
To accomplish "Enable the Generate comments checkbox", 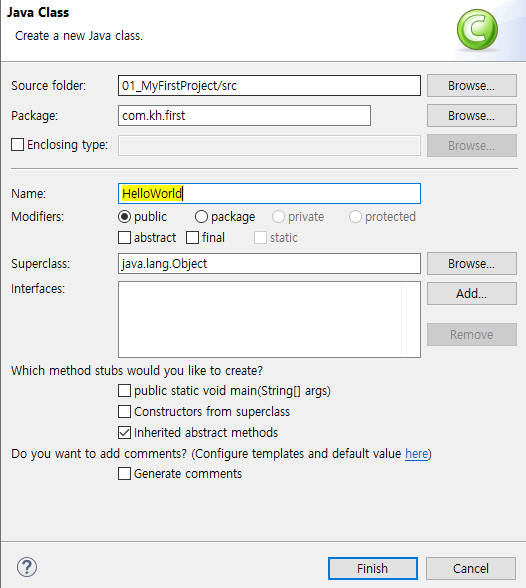I will tap(124, 474).
